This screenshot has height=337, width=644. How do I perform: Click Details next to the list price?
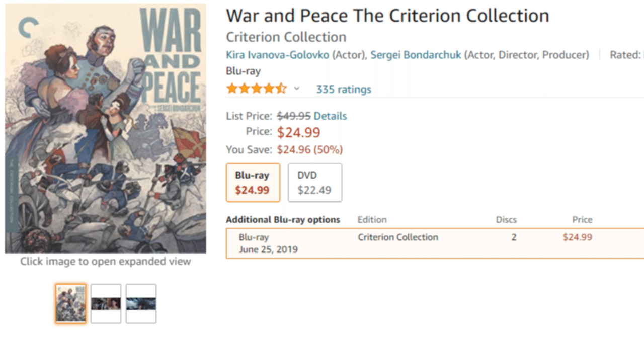point(333,116)
